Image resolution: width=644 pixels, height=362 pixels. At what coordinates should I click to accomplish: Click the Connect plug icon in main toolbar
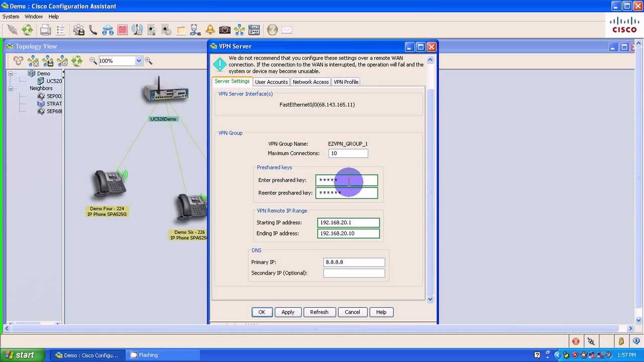tap(12, 30)
